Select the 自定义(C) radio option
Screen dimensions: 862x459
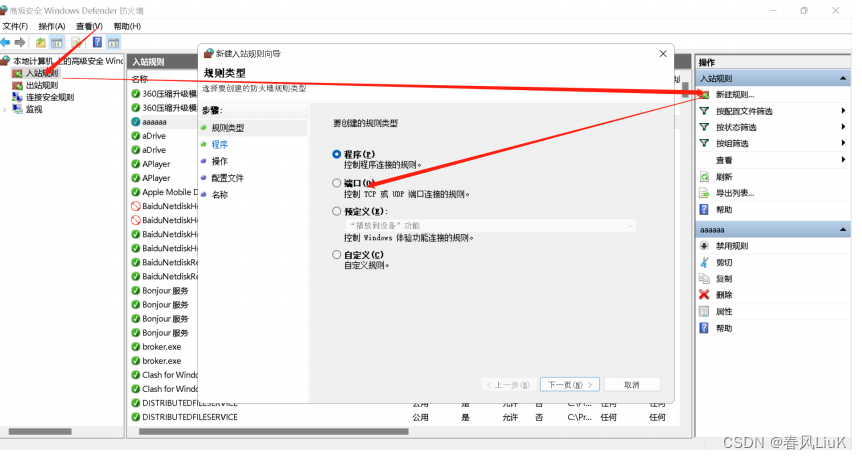[336, 255]
